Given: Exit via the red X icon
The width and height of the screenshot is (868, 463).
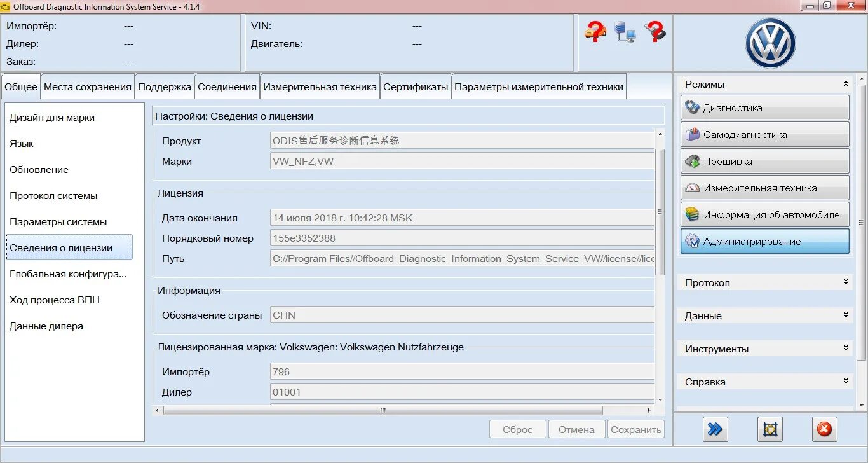Looking at the screenshot, I should coord(824,429).
